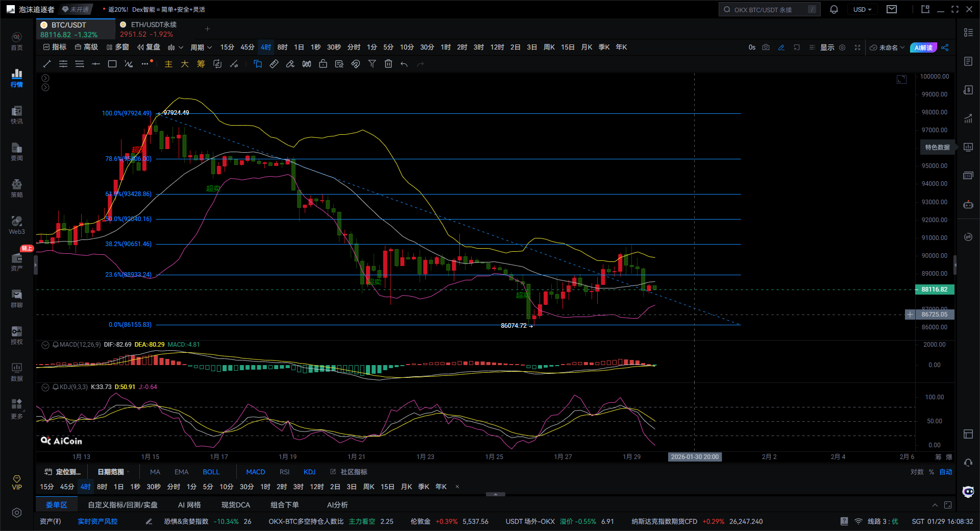Lock drawings with the padlock icon
This screenshot has width=980, height=531.
click(x=323, y=64)
